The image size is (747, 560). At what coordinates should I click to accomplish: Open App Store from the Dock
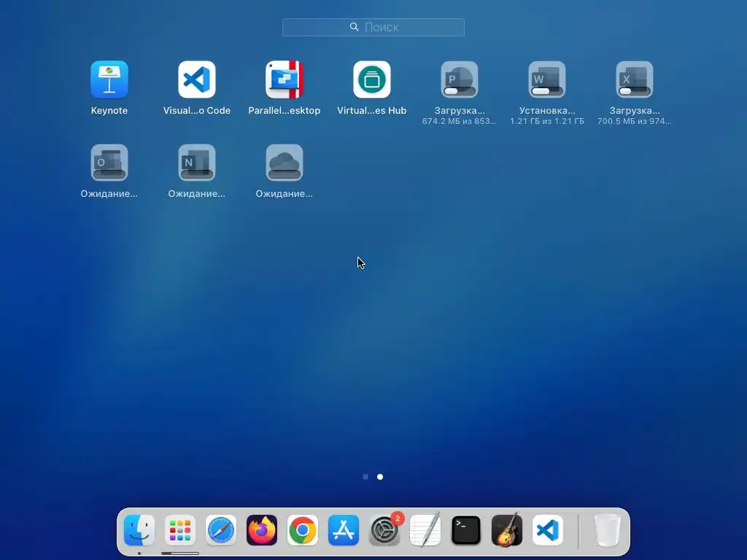click(x=344, y=530)
